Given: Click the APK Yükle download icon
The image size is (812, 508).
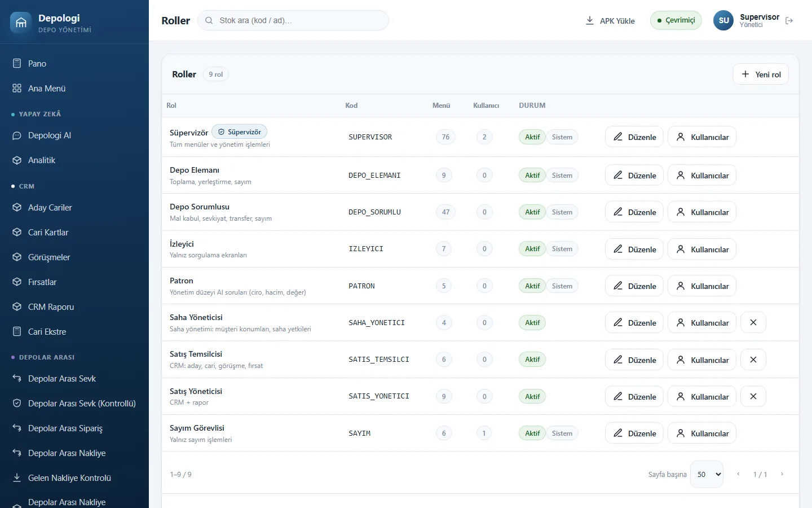Looking at the screenshot, I should click(x=590, y=20).
